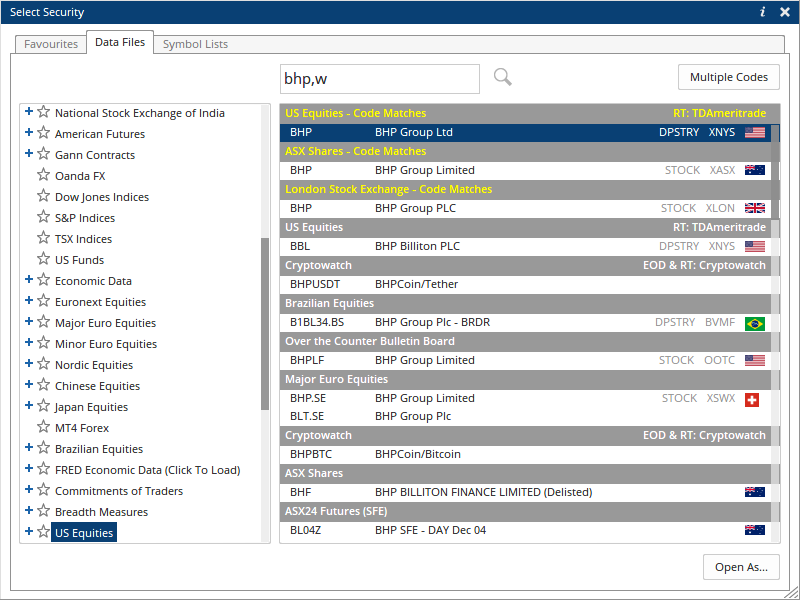Image resolution: width=800 pixels, height=600 pixels.
Task: Expand Major Euro Equities tree node
Action: pyautogui.click(x=29, y=321)
